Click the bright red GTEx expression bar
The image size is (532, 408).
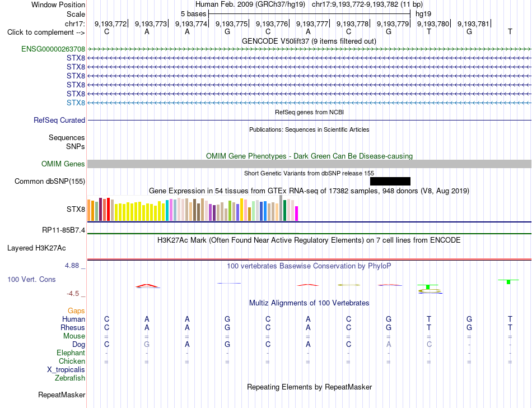pos(108,209)
